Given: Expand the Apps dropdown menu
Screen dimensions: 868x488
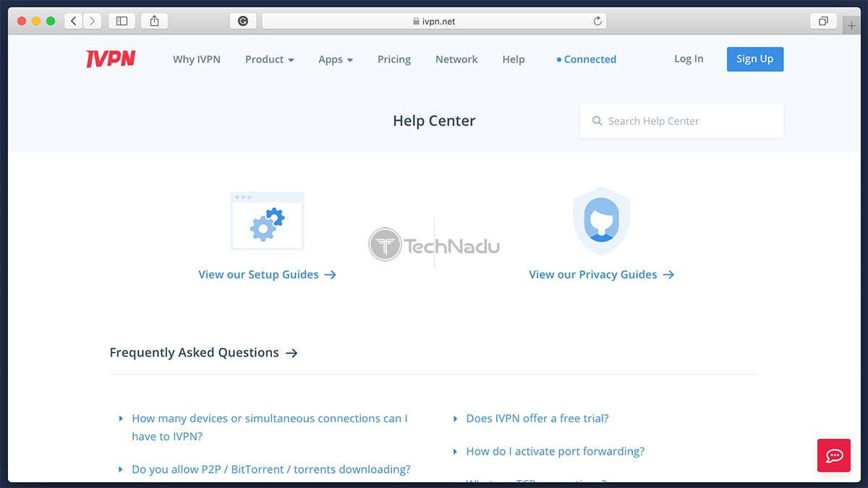Looking at the screenshot, I should click(336, 59).
